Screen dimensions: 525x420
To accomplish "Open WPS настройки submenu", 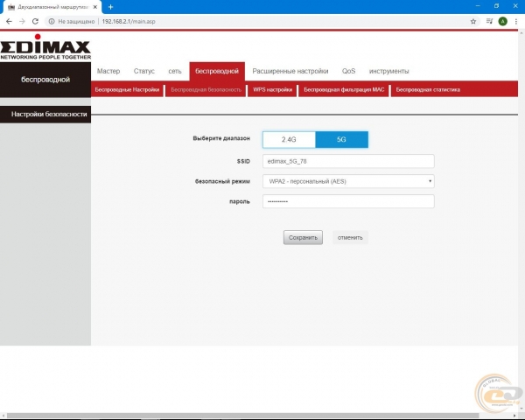I will (x=272, y=89).
